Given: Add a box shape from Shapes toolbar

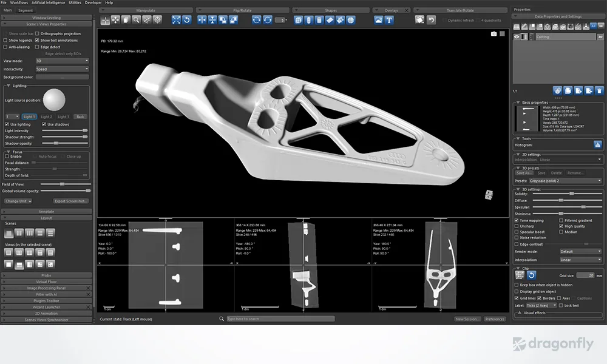Looking at the screenshot, I should [298, 20].
